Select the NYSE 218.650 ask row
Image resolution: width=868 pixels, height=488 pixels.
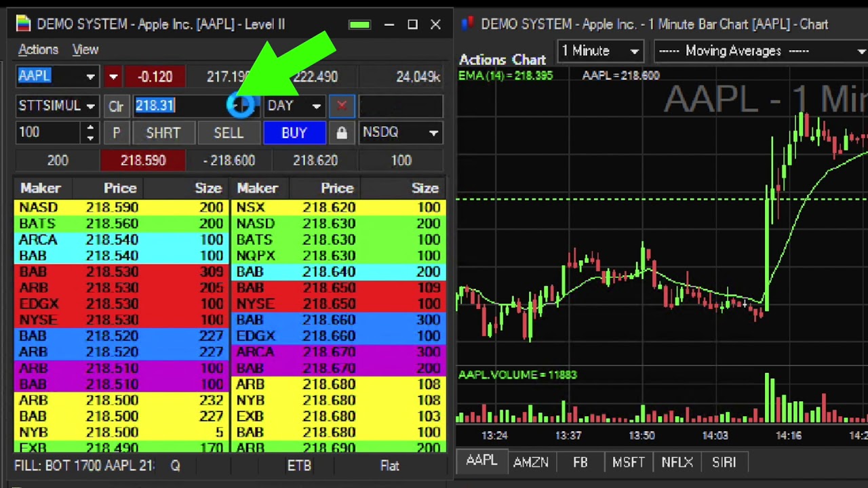pos(338,304)
